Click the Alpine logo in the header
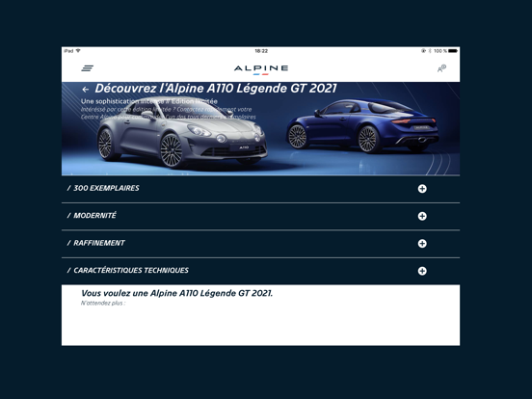532x399 pixels. [261, 69]
